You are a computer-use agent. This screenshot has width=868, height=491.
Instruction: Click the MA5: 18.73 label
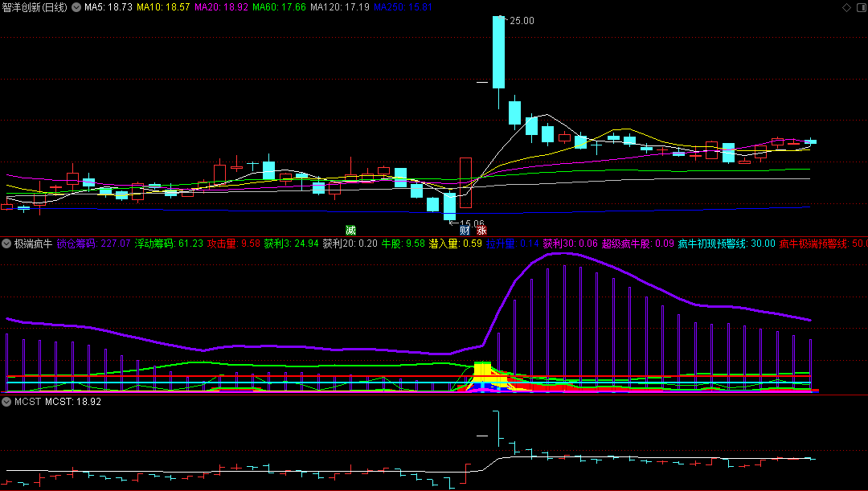108,7
